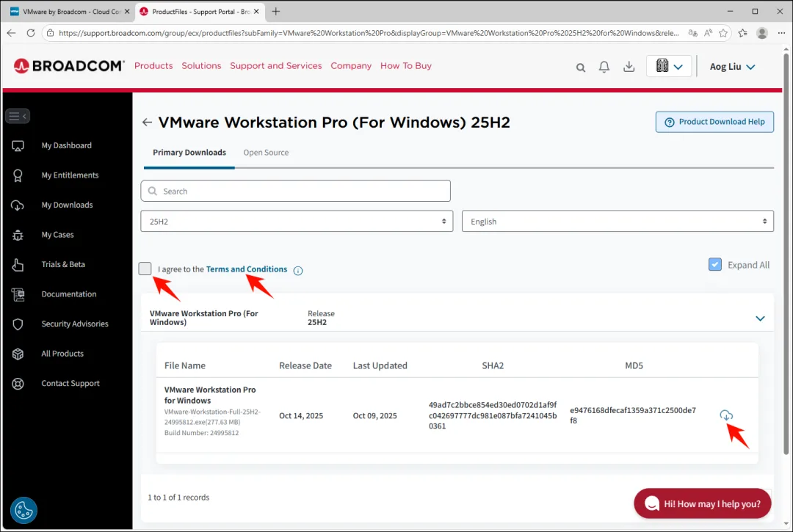
Task: Click My Downloads cloud icon
Action: click(x=18, y=205)
